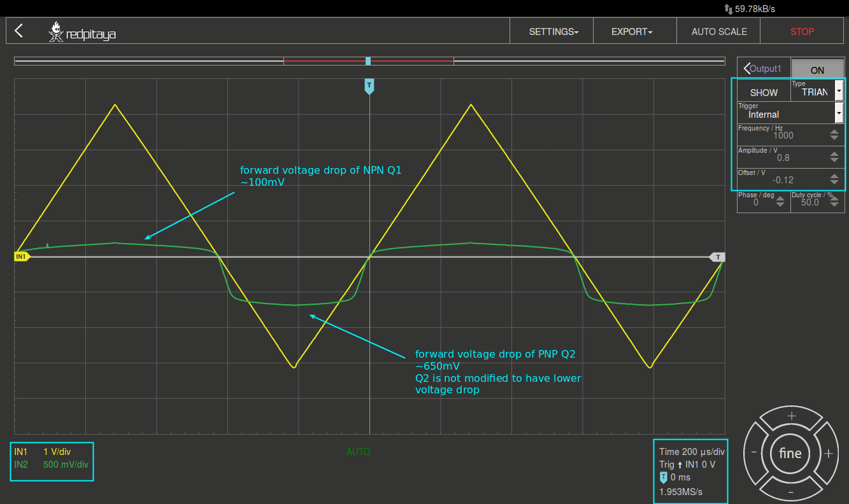Click the trigger level marker T on right

click(718, 257)
